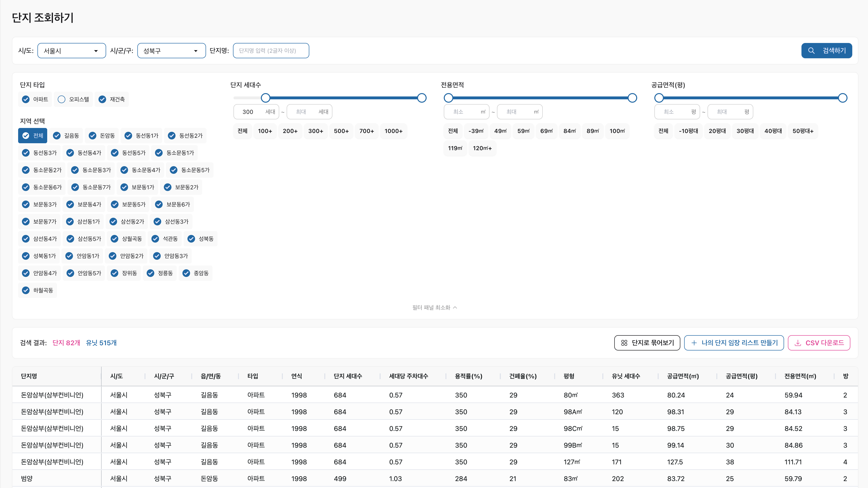
Task: Collapse the filter panel via 필터 패널 최소화
Action: click(x=431, y=307)
